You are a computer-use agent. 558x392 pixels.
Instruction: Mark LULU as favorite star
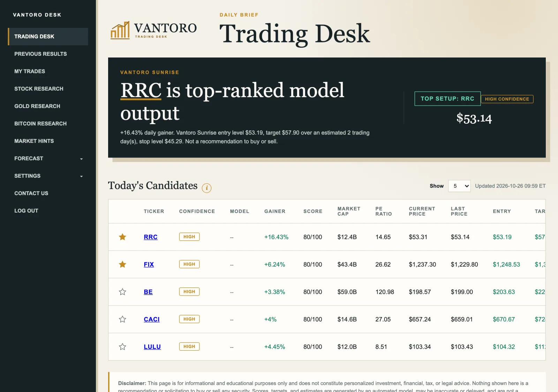(122, 347)
